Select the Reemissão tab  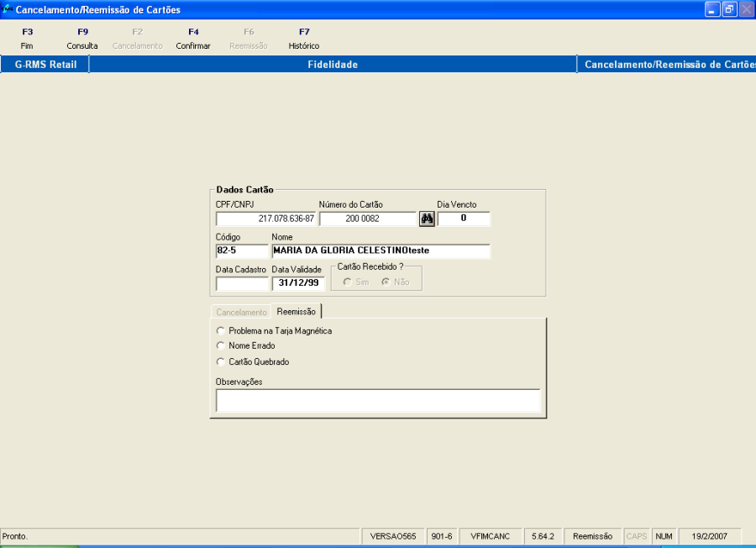tap(296, 312)
